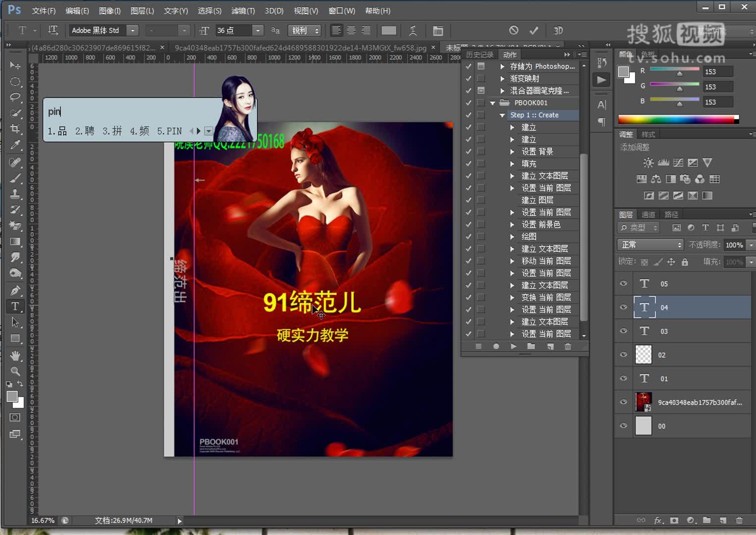This screenshot has width=756, height=535.
Task: Click the lock transparent pixels icon
Action: (x=644, y=261)
